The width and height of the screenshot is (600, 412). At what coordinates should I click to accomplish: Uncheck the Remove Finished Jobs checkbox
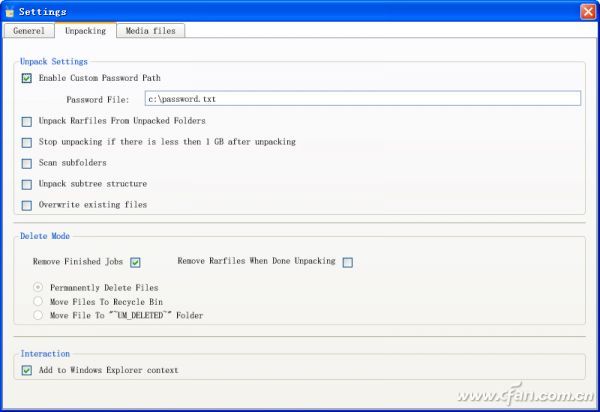click(x=135, y=262)
